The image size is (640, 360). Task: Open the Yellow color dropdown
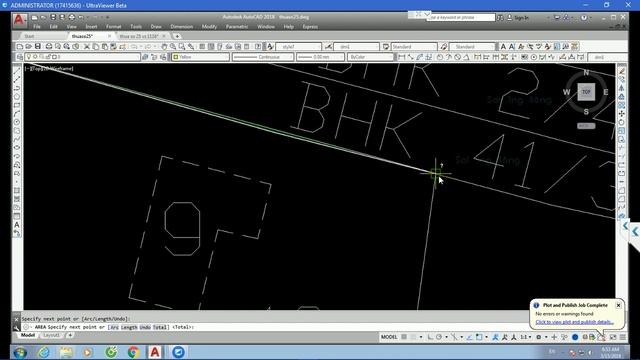[200, 57]
